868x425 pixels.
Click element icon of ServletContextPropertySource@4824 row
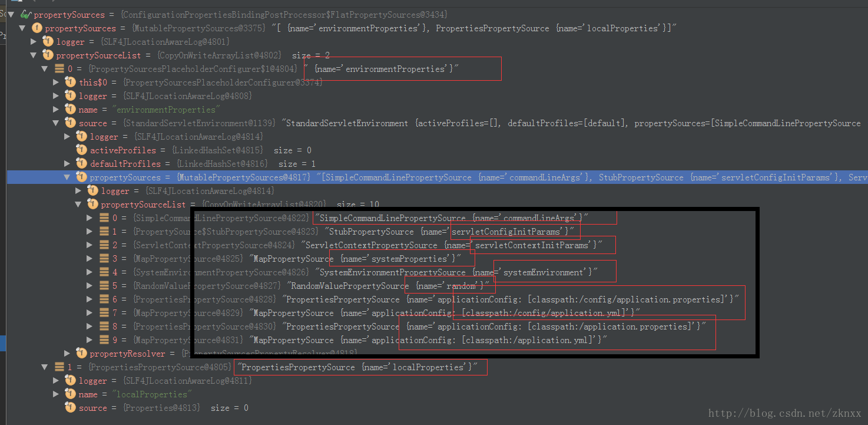tap(104, 245)
